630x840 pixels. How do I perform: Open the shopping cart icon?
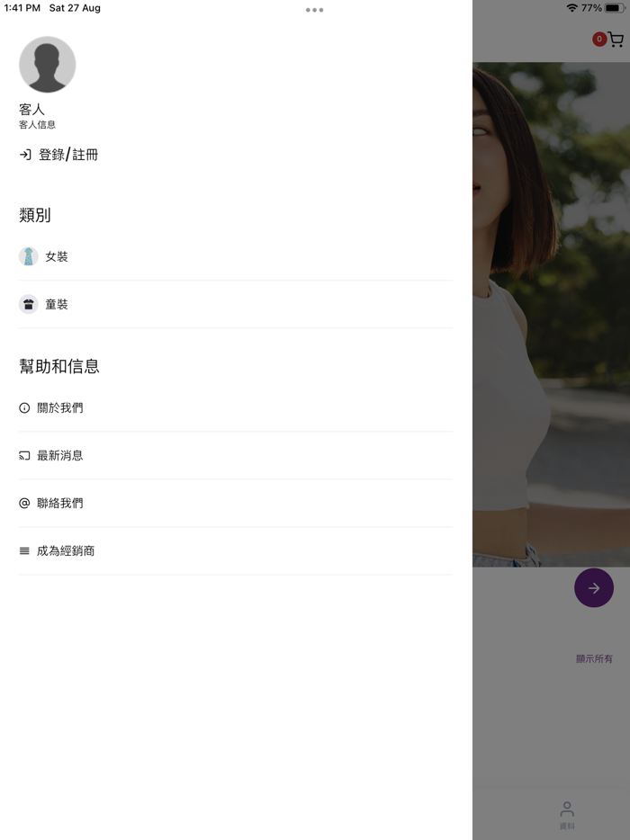(x=616, y=40)
